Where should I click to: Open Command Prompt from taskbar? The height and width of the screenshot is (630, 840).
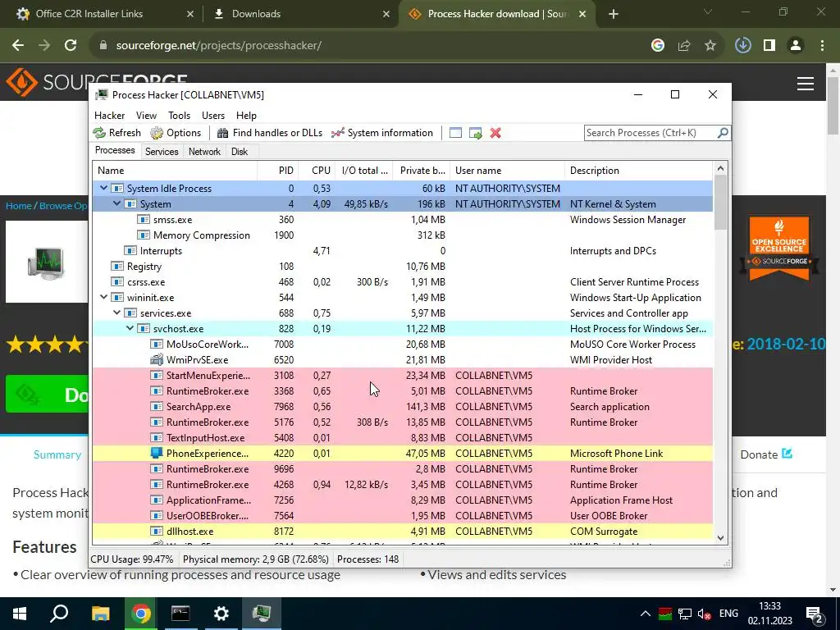tap(180, 614)
